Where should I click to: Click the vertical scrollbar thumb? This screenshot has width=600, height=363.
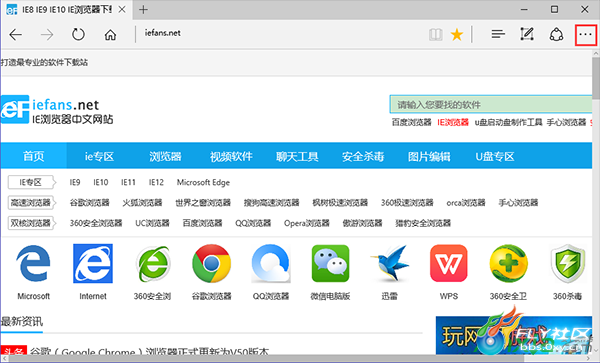pyautogui.click(x=596, y=77)
